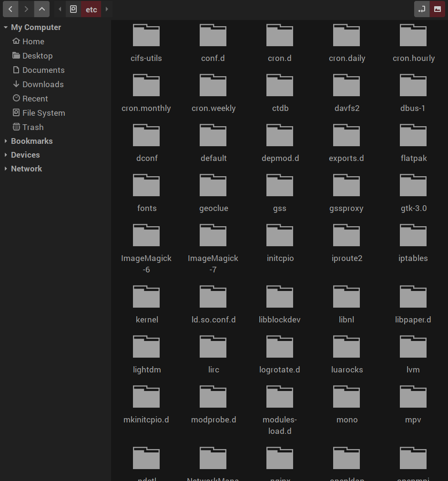Toggle the path entry mode button
Screen dimensions: 448x481
(x=421, y=9)
